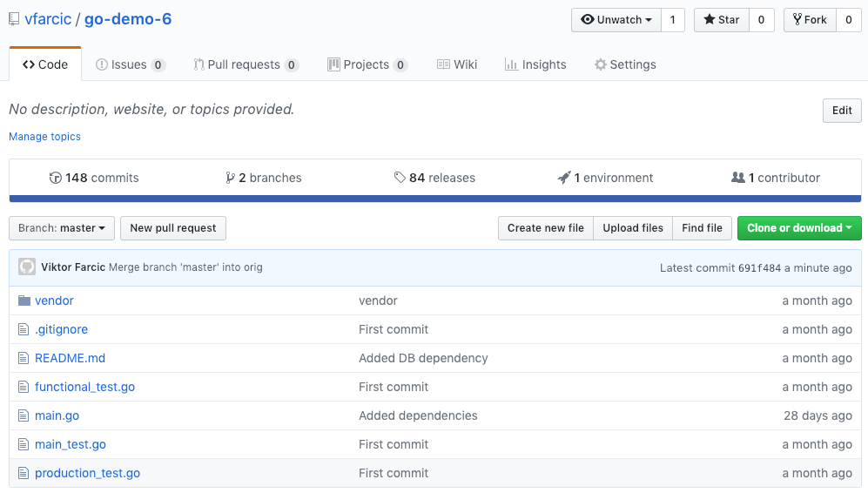Click the Wiki book icon
The width and height of the screenshot is (868, 493).
[443, 64]
